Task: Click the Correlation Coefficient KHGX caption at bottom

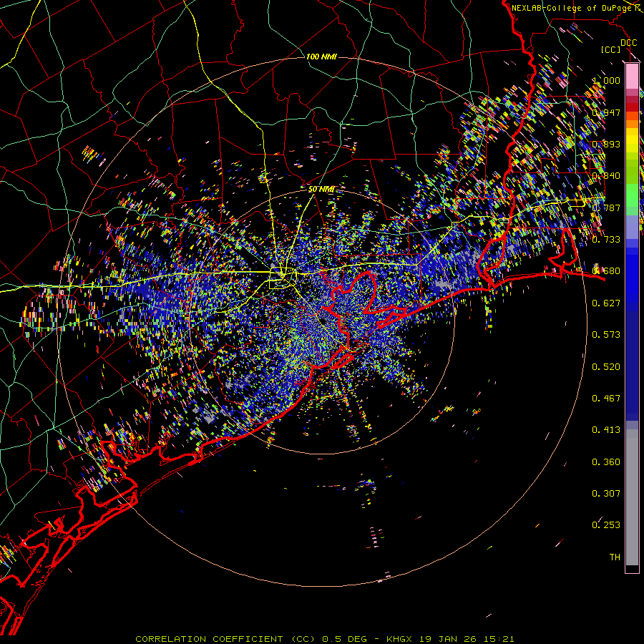Action: click(x=324, y=639)
